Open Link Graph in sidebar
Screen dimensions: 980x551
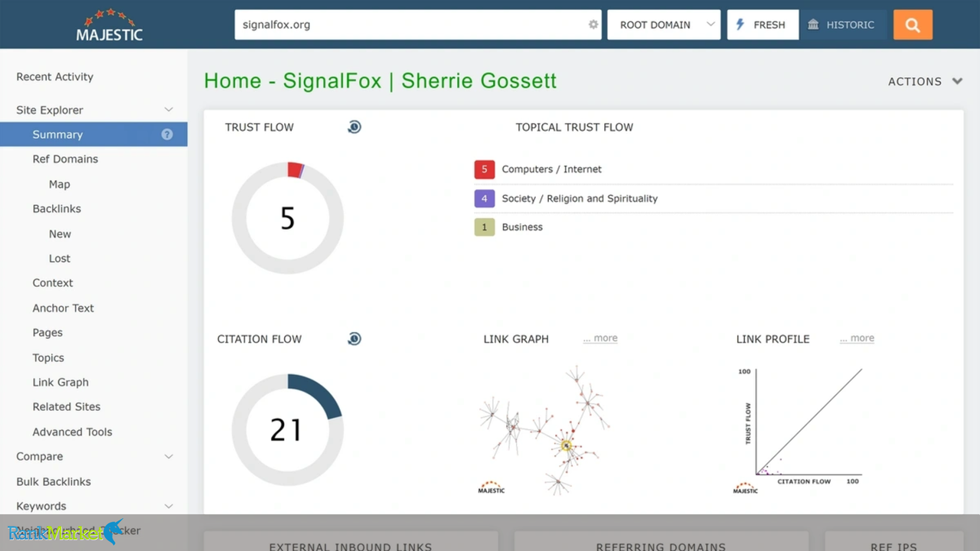pyautogui.click(x=60, y=383)
